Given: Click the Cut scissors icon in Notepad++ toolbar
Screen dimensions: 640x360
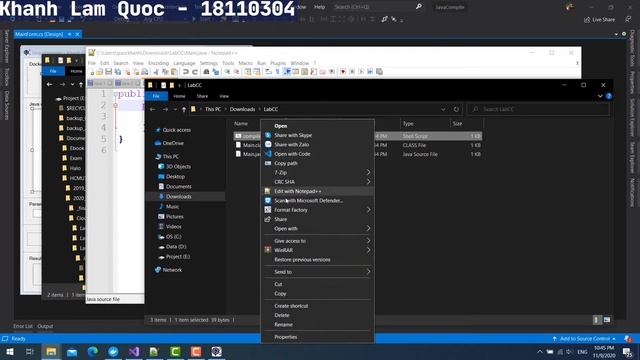Looking at the screenshot, I should pyautogui.click(x=156, y=72).
